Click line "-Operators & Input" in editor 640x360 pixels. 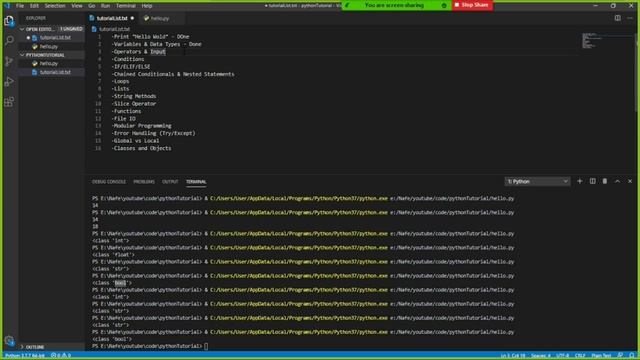(x=139, y=52)
